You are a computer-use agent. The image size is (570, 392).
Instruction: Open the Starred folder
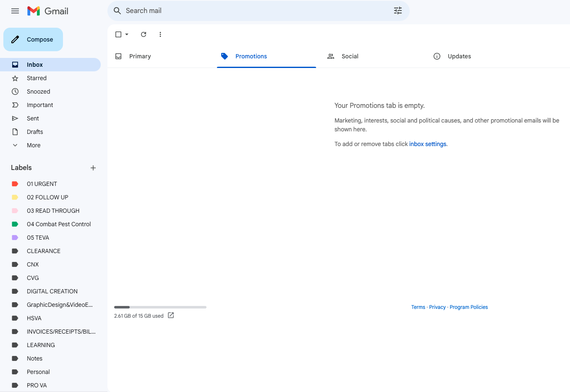pos(37,78)
